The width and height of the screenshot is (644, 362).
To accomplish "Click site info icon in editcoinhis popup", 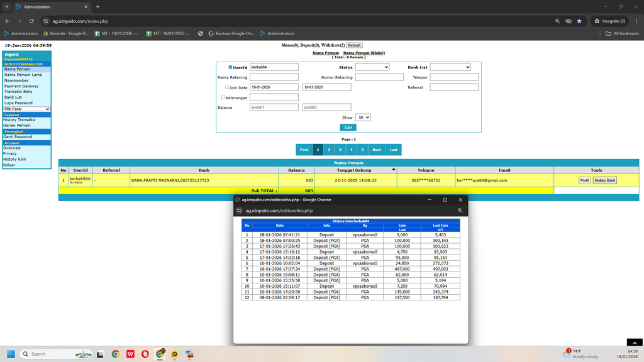I will (239, 211).
